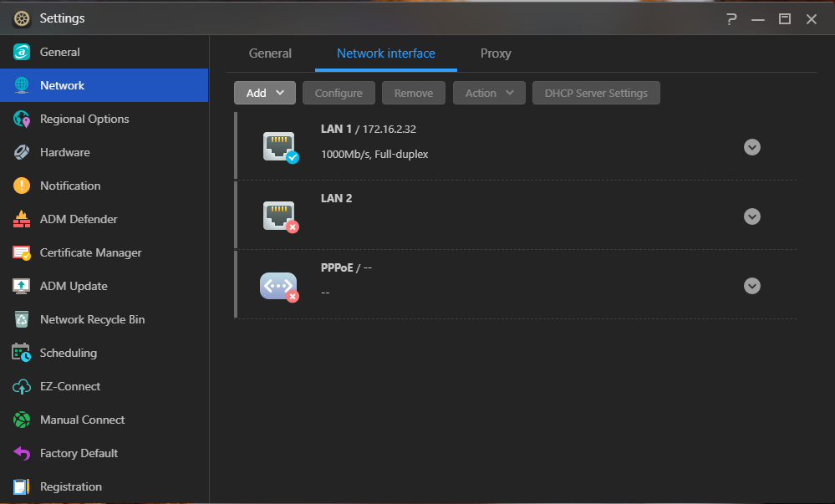Expand the PPPoE interface details

coord(752,286)
